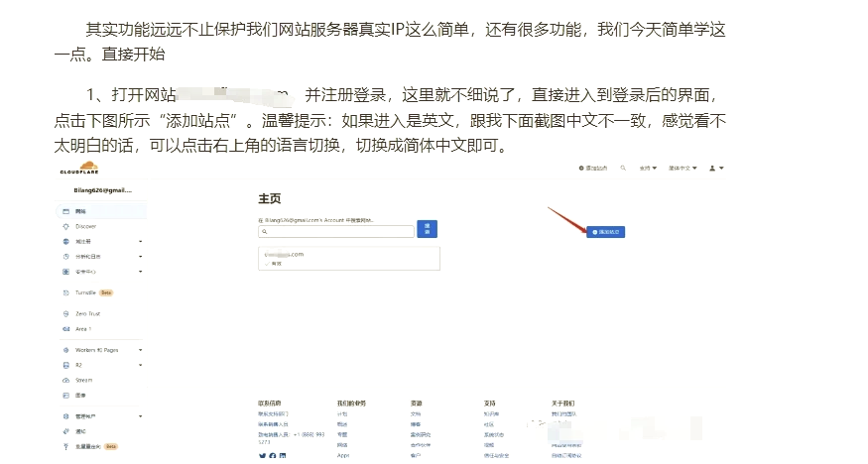Image resolution: width=868 pixels, height=464 pixels.
Task: Click the contact support link in footer
Action: (273, 413)
